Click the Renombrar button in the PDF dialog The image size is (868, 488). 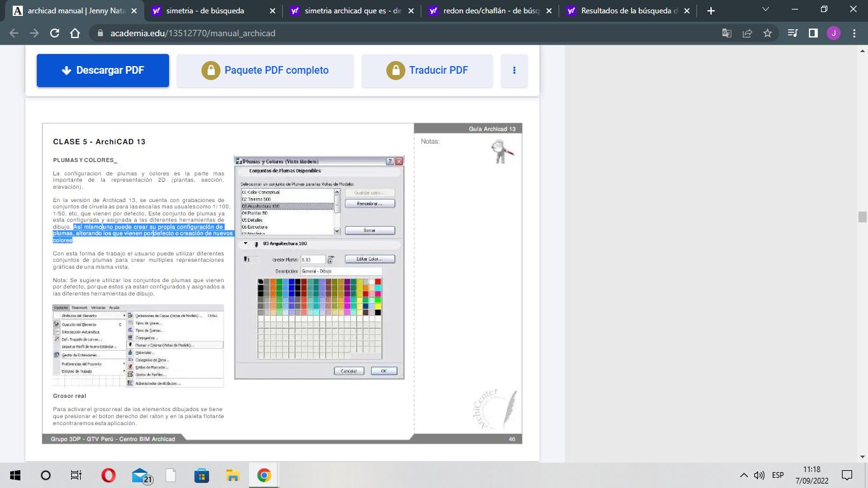click(370, 204)
